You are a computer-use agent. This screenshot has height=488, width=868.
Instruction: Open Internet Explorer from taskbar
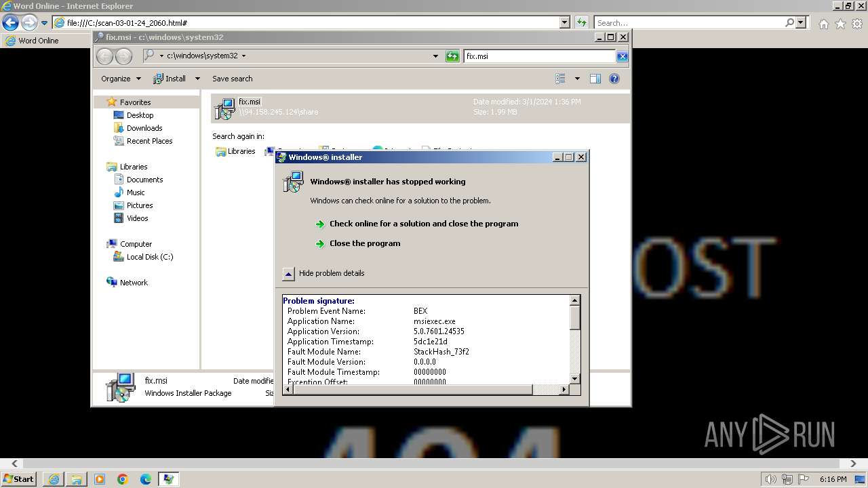54,479
